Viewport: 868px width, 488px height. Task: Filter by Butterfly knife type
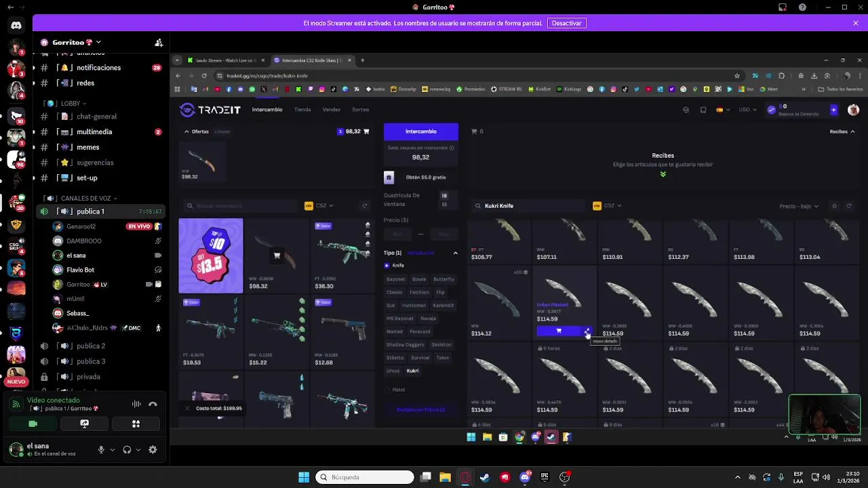443,279
